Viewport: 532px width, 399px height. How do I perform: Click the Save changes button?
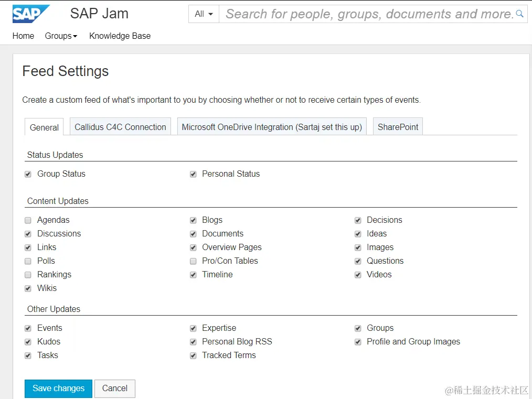tap(58, 389)
